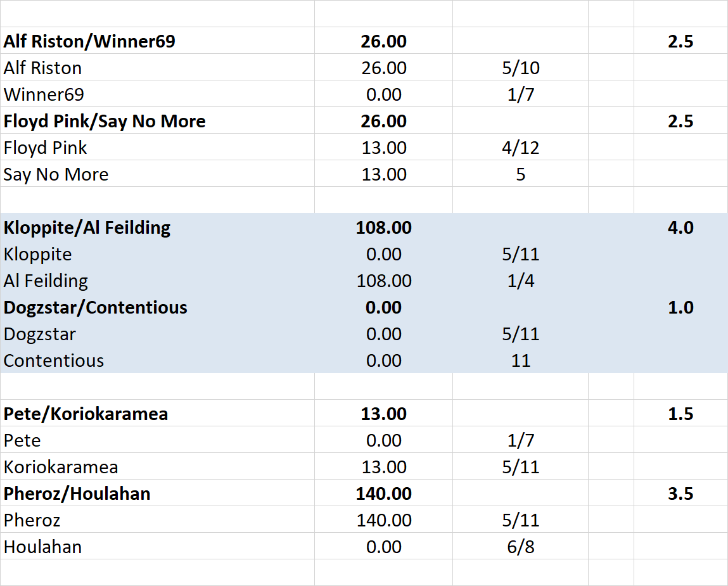Viewport: 728px width, 586px height.
Task: Select the Winner69 name cell
Action: (44, 95)
